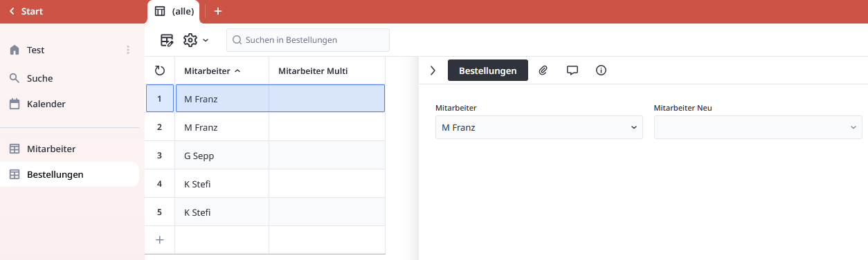Open the attachments paperclip icon

(543, 70)
